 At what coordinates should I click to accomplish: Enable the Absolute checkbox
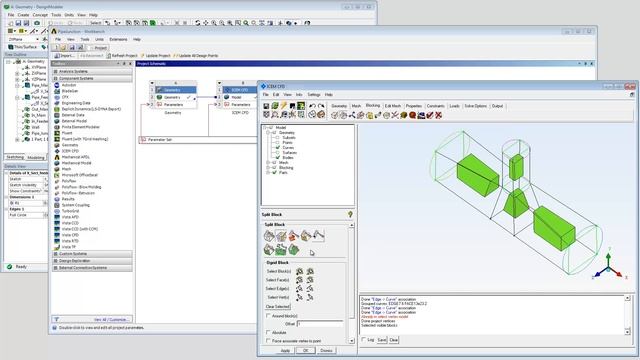coord(268,332)
